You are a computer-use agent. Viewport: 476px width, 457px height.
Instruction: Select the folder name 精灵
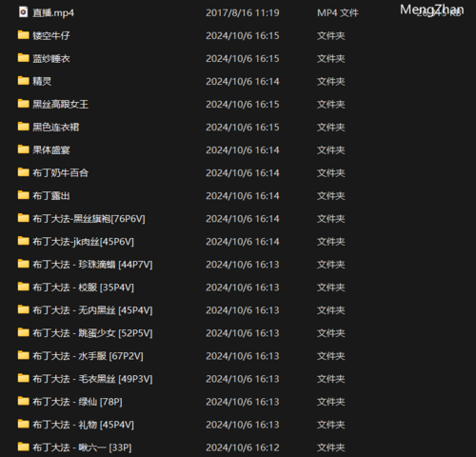pos(42,82)
